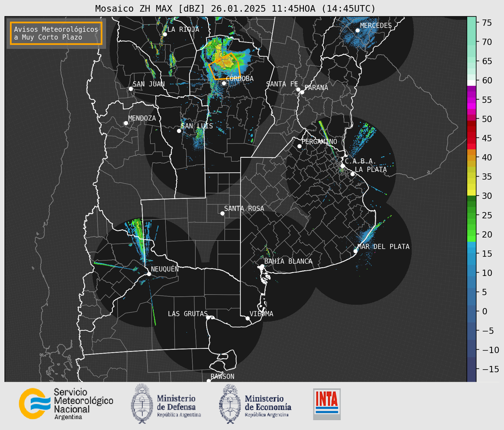This screenshot has height=430, width=504.
Task: Click the SANTA FE city marker dot
Action: point(298,89)
